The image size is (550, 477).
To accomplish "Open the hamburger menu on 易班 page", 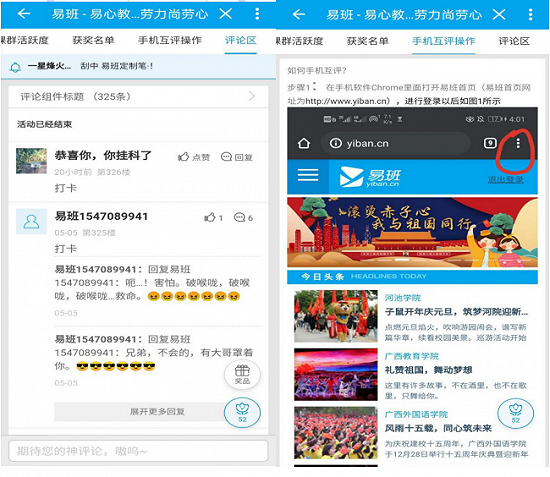I will point(308,174).
